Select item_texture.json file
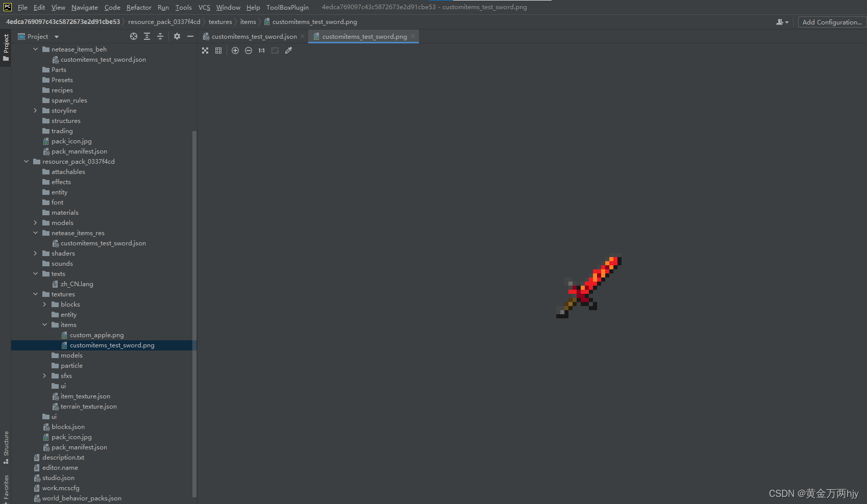 [x=85, y=396]
